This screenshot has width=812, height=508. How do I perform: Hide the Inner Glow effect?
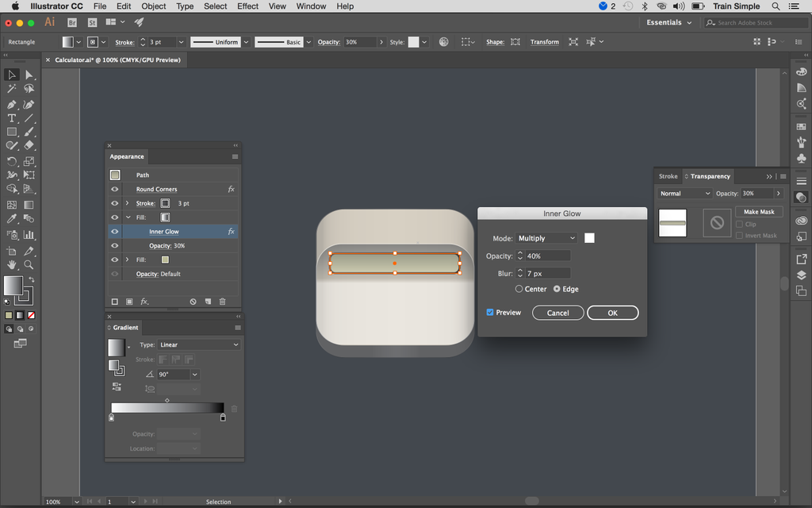(x=114, y=231)
